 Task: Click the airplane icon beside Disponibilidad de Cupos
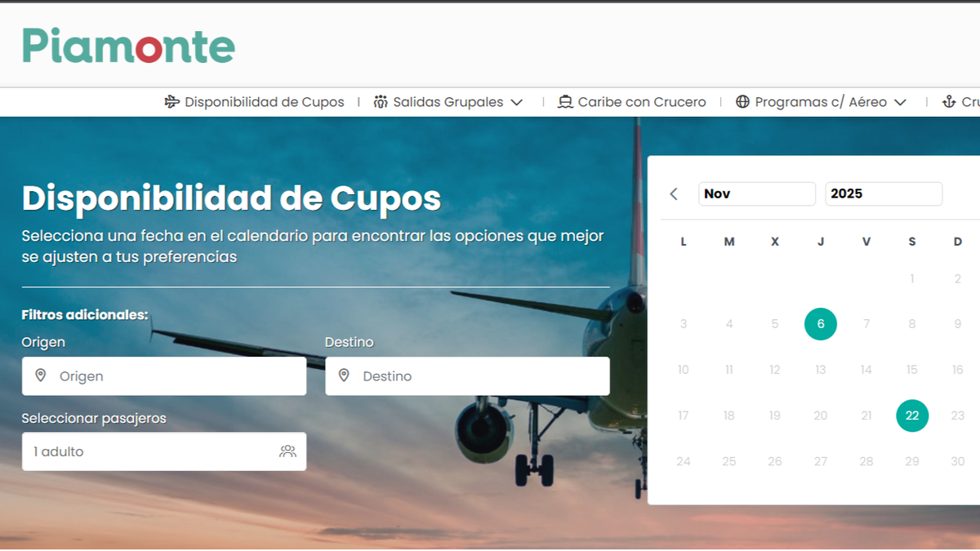click(171, 101)
